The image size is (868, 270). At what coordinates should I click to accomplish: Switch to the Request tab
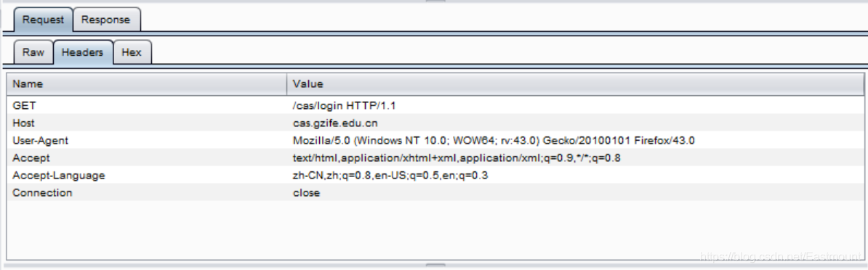pos(43,20)
